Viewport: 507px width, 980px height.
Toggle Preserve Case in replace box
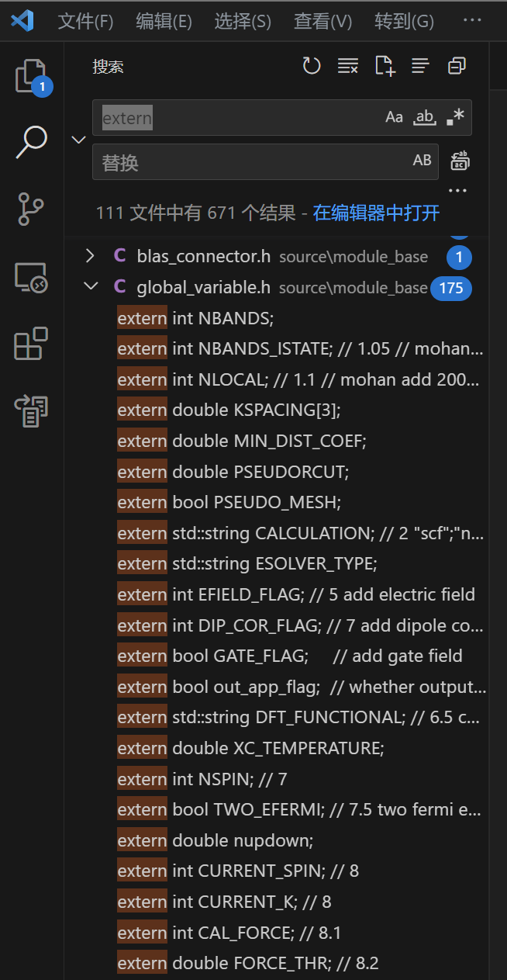click(422, 161)
